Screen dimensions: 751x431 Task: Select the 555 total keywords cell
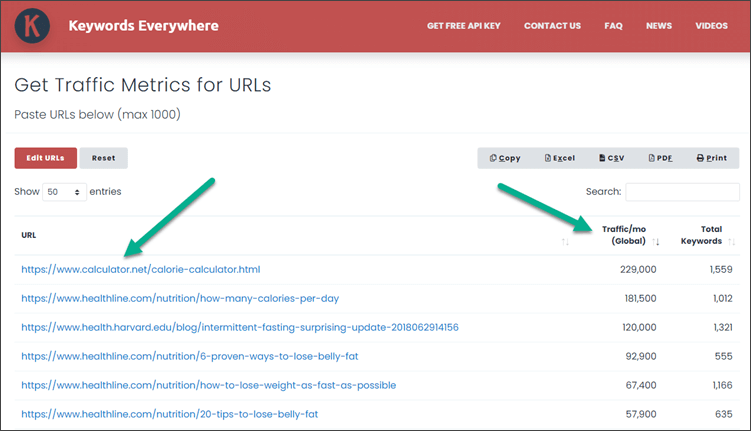click(724, 356)
